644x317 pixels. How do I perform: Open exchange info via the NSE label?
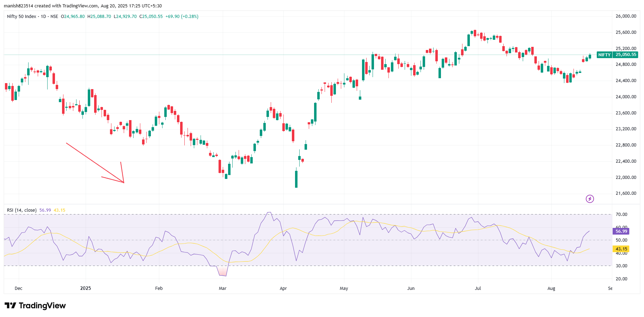pyautogui.click(x=54, y=16)
